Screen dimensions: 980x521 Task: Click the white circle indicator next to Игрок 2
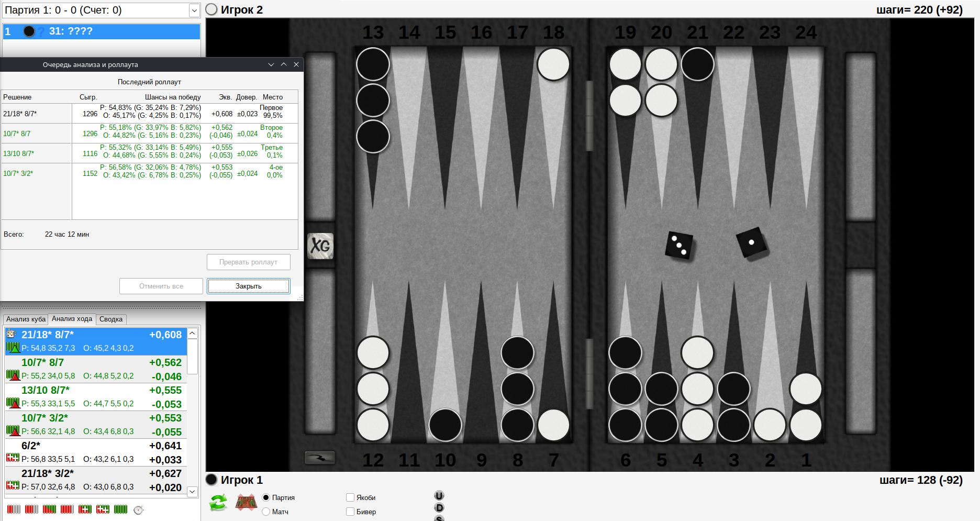(211, 9)
